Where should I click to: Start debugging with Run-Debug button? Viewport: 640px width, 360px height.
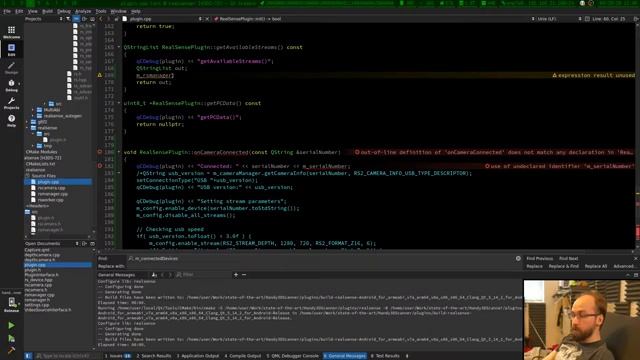[x=11, y=338]
